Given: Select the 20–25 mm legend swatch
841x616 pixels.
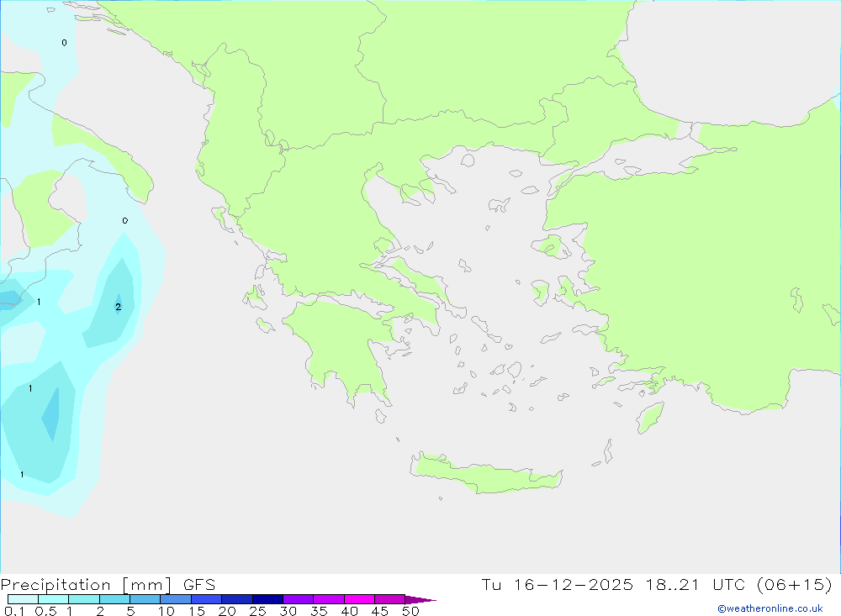Looking at the screenshot, I should [237, 599].
